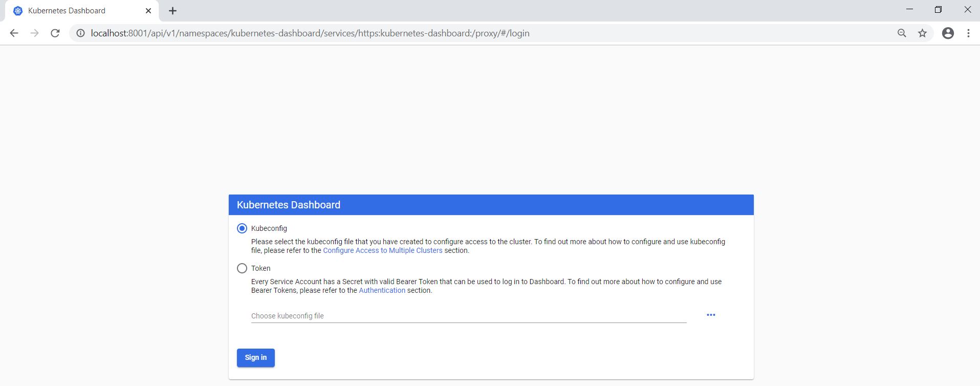The height and width of the screenshot is (386, 980).
Task: Click the Token label text
Action: tap(260, 268)
